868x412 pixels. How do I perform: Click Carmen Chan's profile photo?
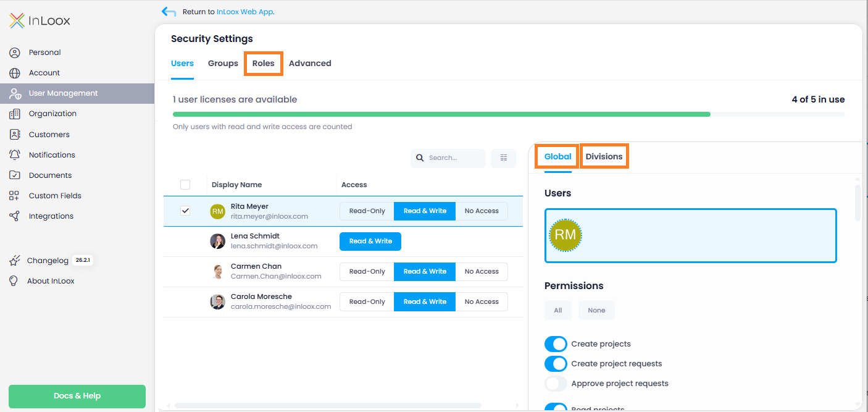(x=217, y=272)
